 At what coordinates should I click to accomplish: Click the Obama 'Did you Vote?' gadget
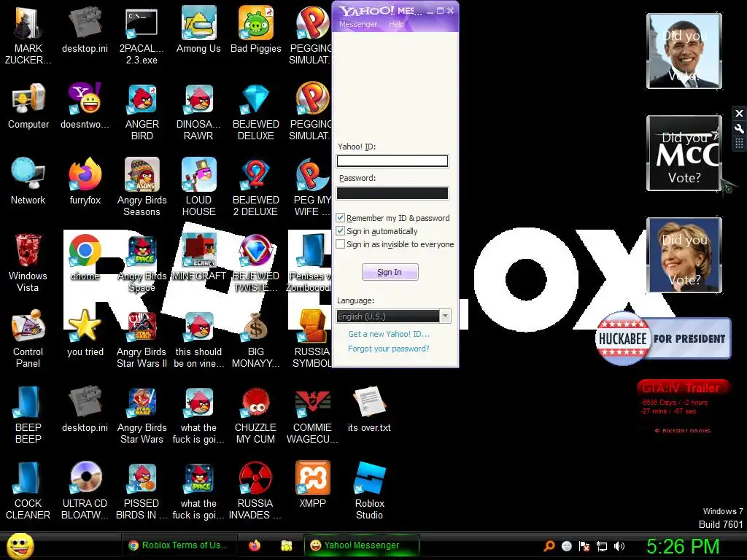tap(684, 51)
